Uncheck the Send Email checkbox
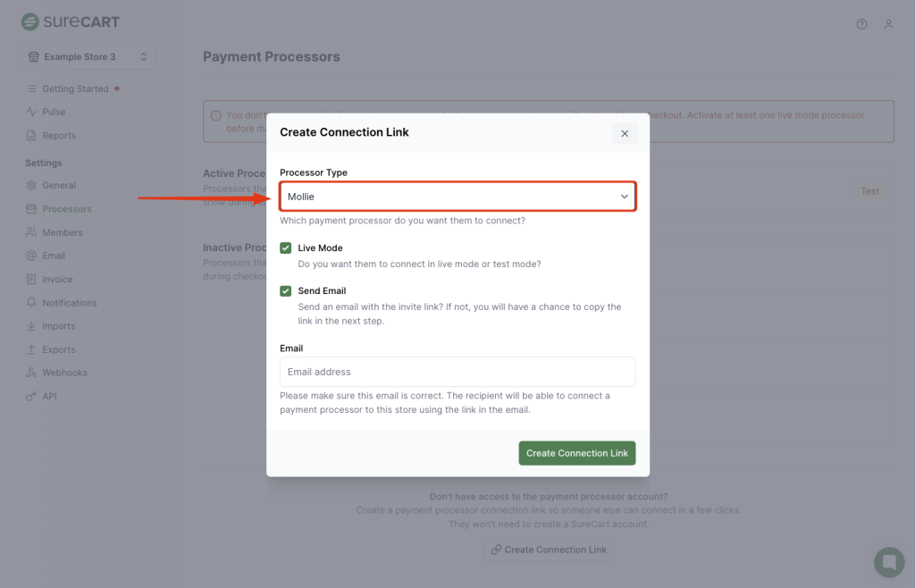This screenshot has height=588, width=915. tap(286, 290)
